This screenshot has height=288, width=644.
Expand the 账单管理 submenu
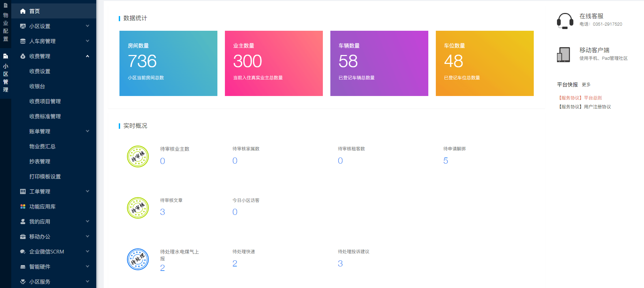[x=87, y=132]
